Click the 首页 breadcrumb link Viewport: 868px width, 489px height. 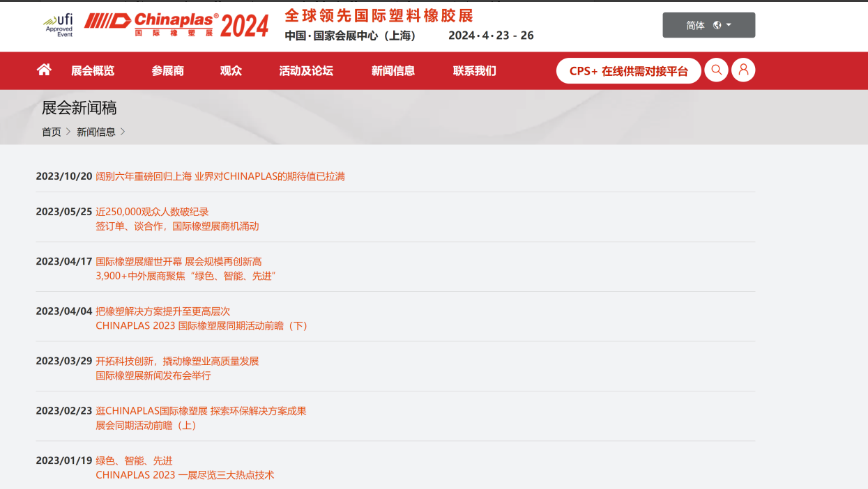tap(52, 132)
